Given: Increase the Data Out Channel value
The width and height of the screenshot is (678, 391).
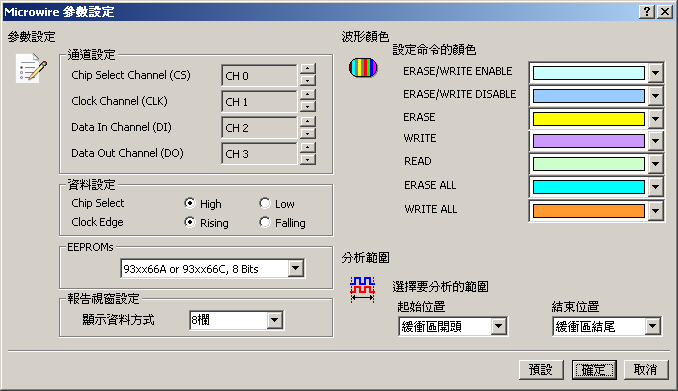Looking at the screenshot, I should pos(307,148).
